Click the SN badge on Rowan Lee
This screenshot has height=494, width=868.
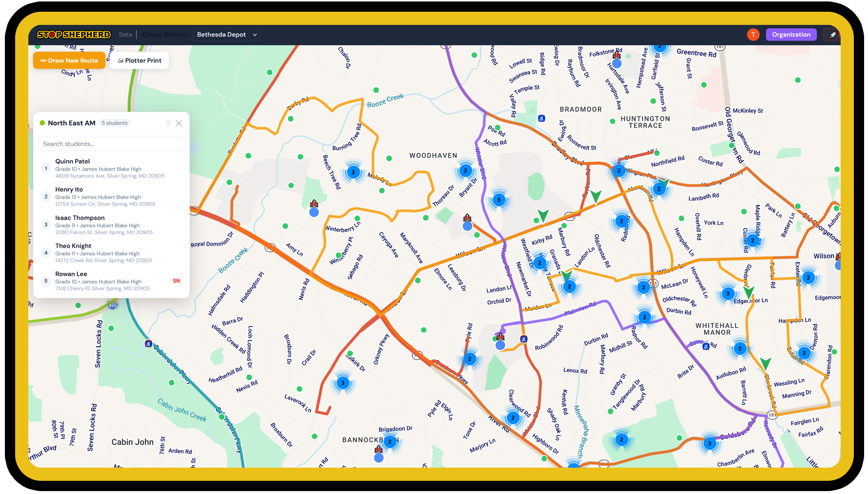[x=176, y=281]
